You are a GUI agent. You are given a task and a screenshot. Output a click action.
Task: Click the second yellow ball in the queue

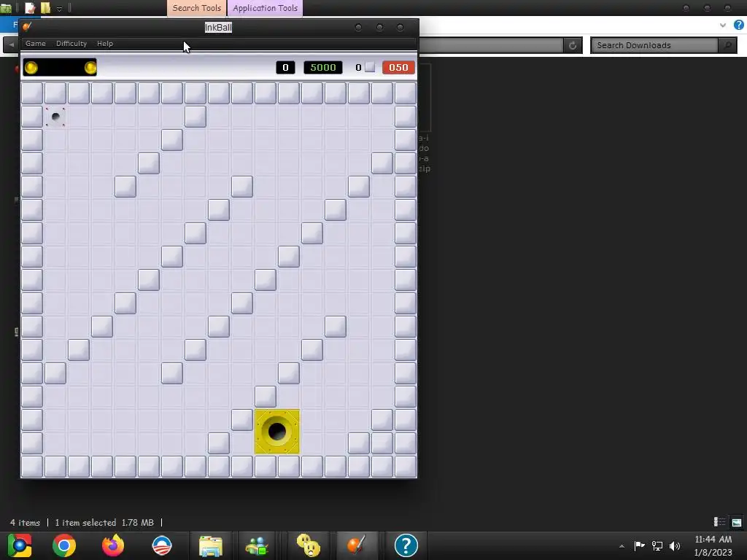pos(90,68)
